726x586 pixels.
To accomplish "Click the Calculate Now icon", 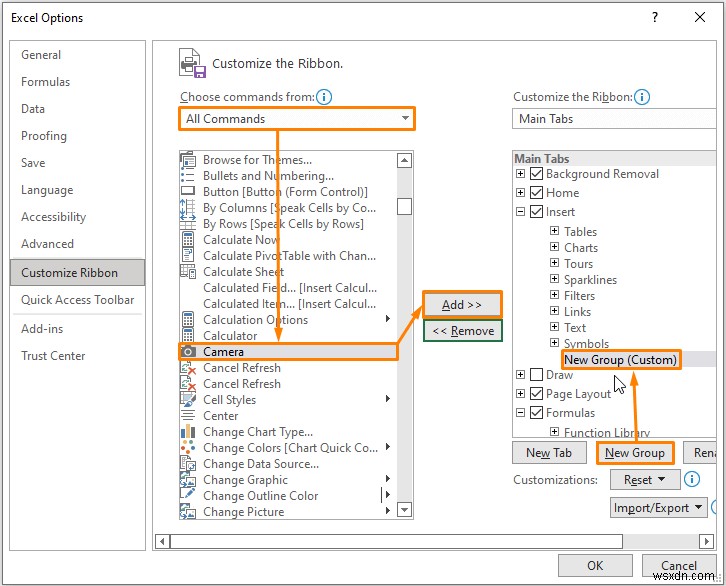I will tap(188, 240).
